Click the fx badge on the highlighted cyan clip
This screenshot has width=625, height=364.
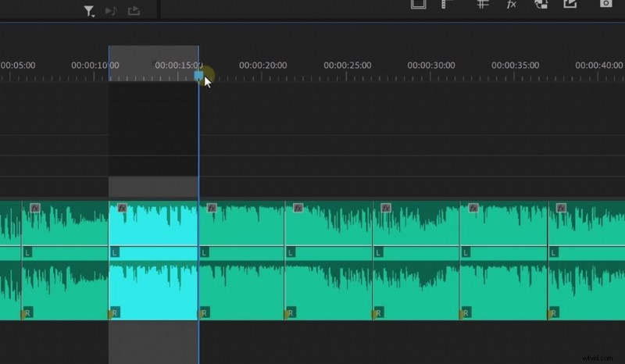point(122,208)
